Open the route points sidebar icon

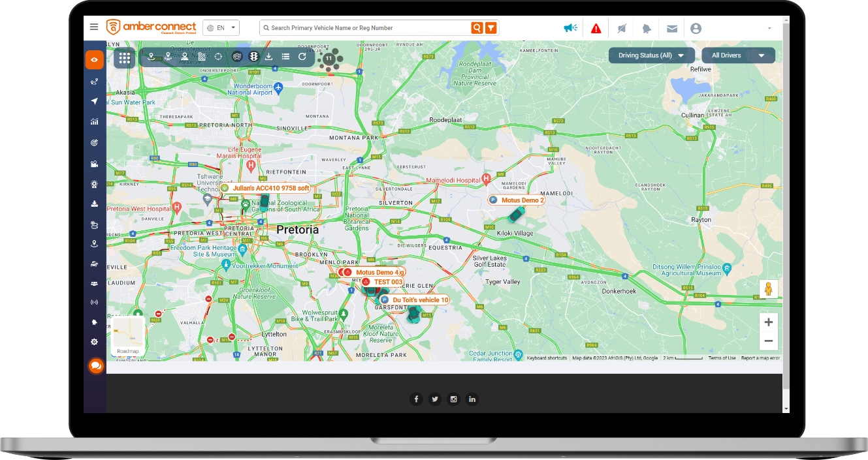(95, 82)
